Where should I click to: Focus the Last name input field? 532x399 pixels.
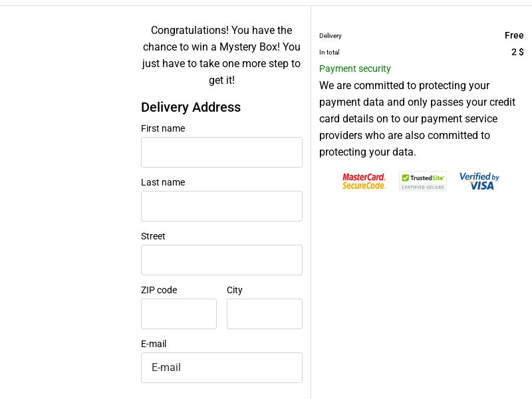221,206
